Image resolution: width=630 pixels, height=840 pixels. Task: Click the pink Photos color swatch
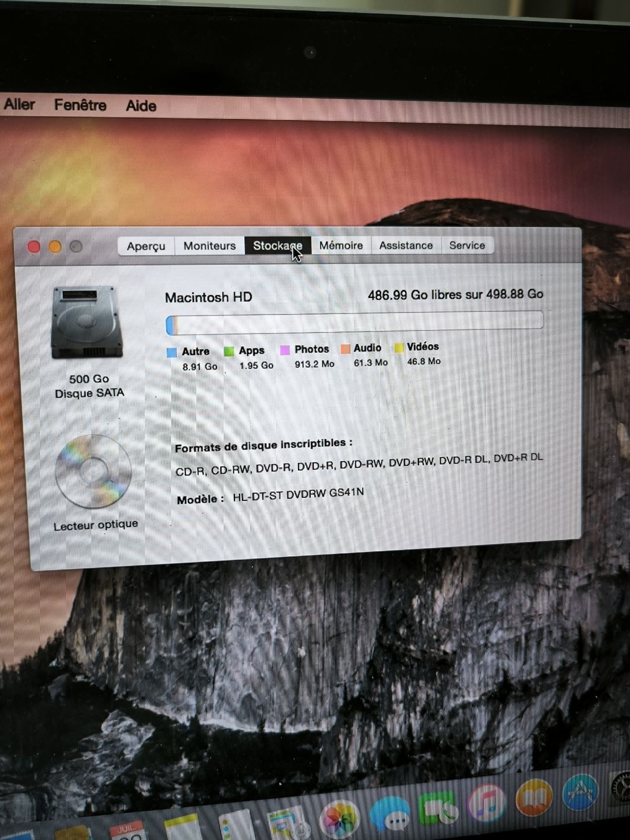(x=285, y=350)
